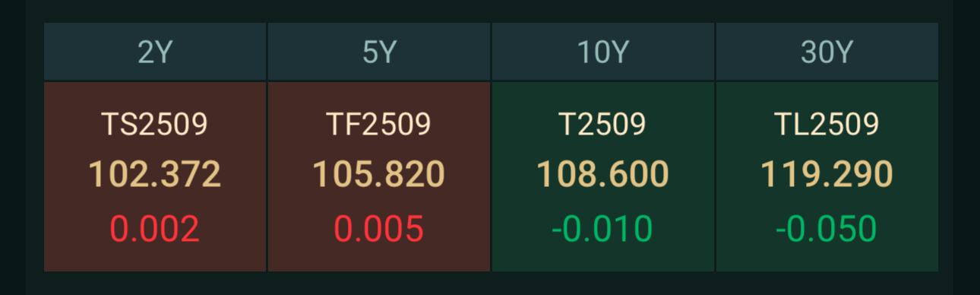Open the TF2509 contract label
980x295 pixels.
click(379, 125)
